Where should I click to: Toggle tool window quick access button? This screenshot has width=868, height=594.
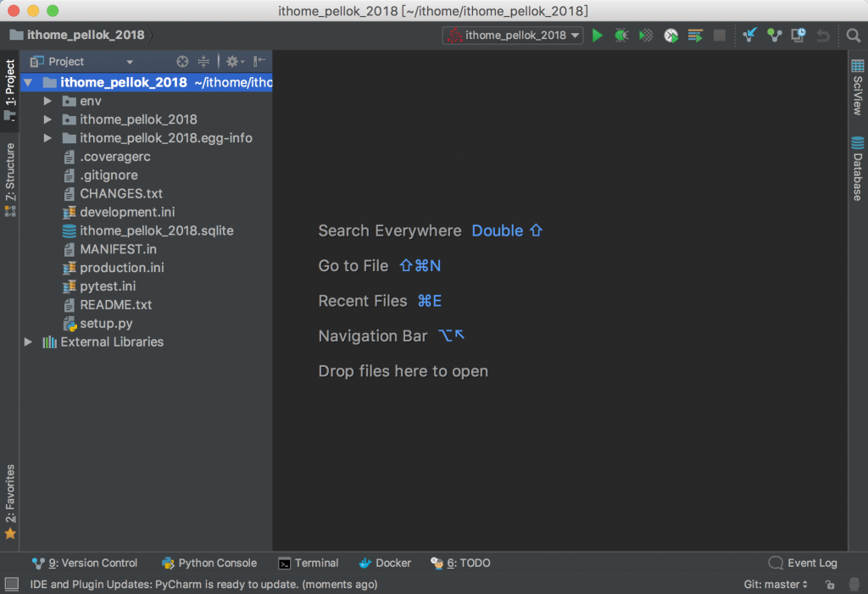[x=12, y=584]
